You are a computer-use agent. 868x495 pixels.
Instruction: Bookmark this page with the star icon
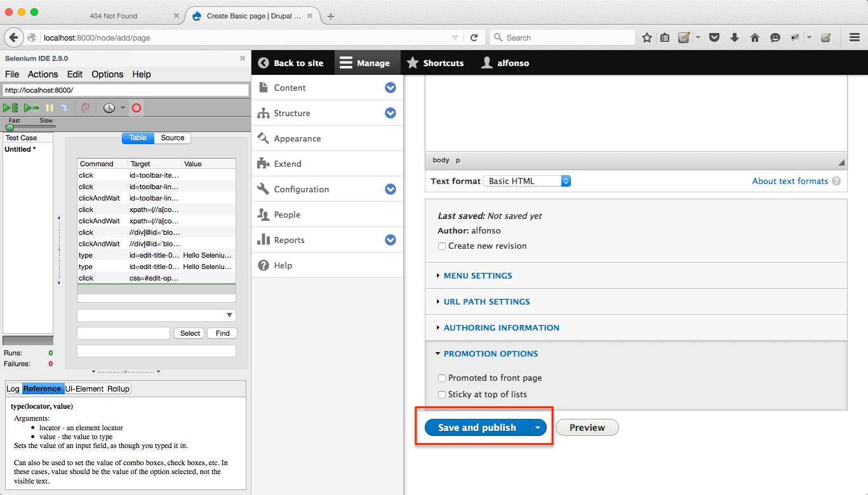point(647,37)
